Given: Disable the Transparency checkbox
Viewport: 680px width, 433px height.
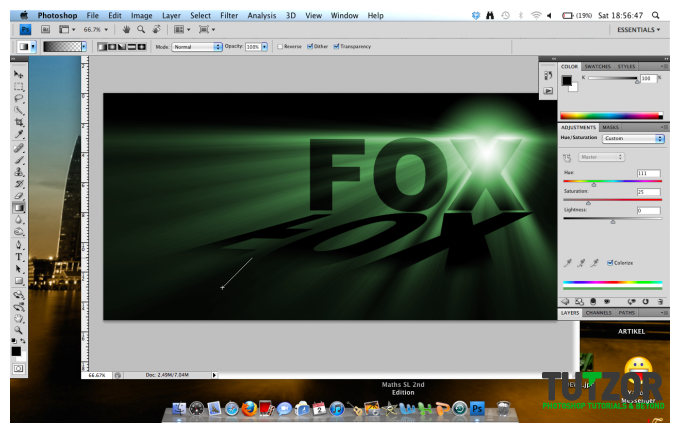Looking at the screenshot, I should (337, 46).
